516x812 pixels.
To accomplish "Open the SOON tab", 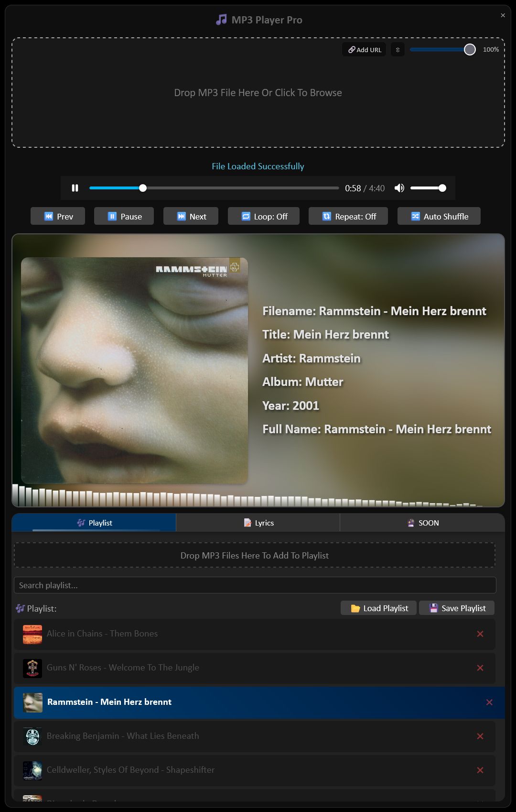I will click(x=422, y=523).
